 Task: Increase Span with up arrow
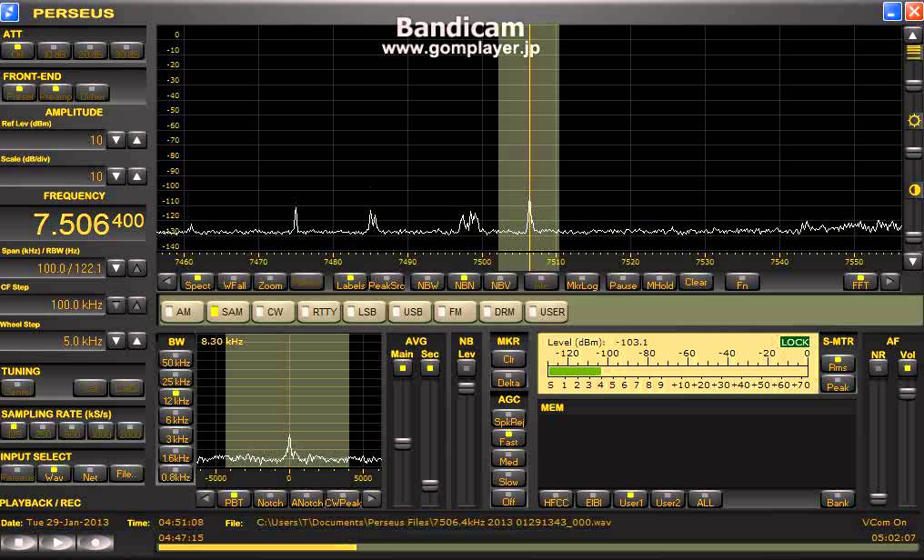coord(136,268)
